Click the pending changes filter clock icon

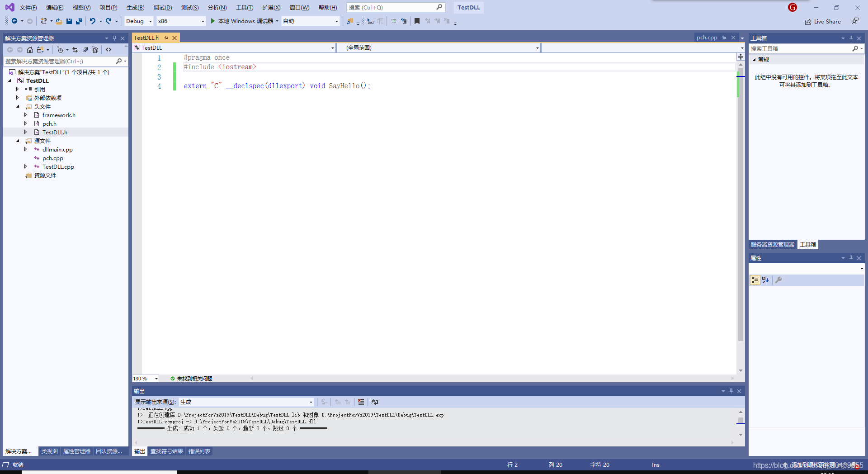tap(60, 50)
